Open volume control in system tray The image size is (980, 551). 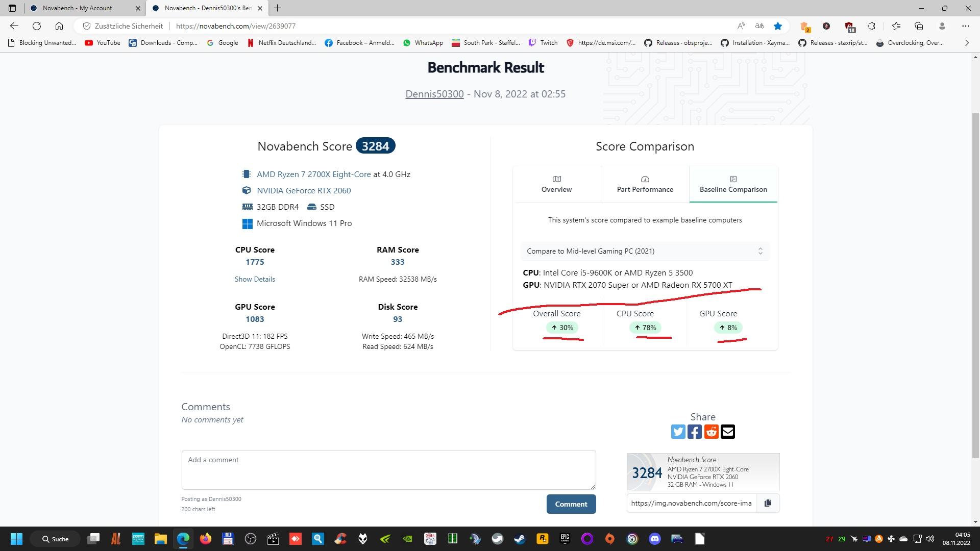(x=930, y=539)
